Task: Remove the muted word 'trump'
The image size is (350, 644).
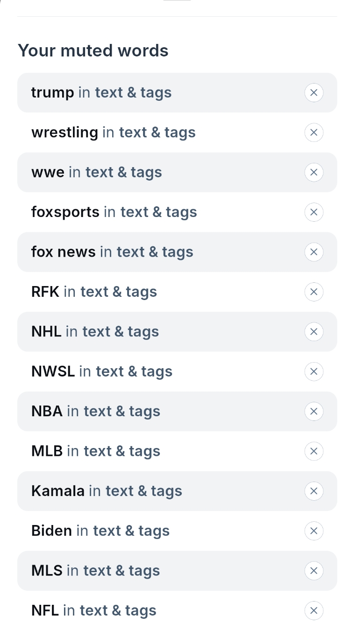Action: pyautogui.click(x=314, y=92)
